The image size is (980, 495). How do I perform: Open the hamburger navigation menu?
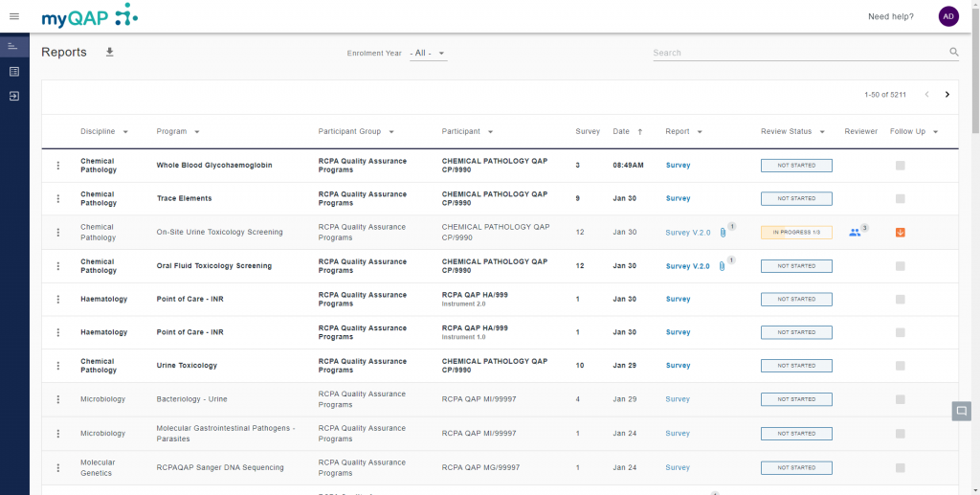14,16
